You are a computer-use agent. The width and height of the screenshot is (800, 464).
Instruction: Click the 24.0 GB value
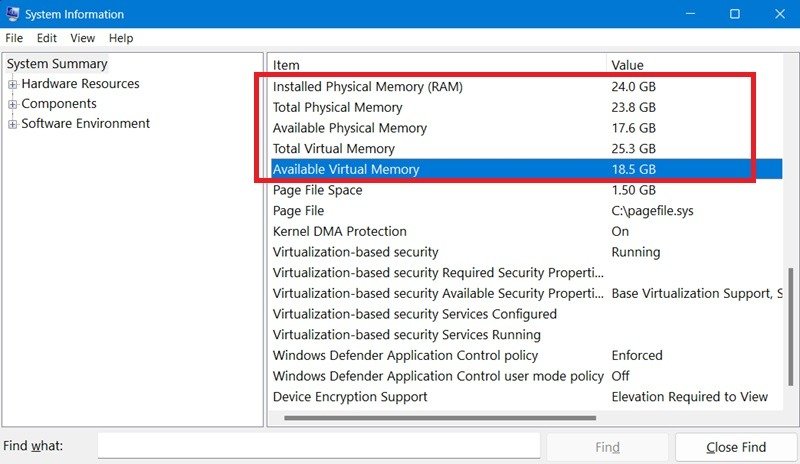634,87
